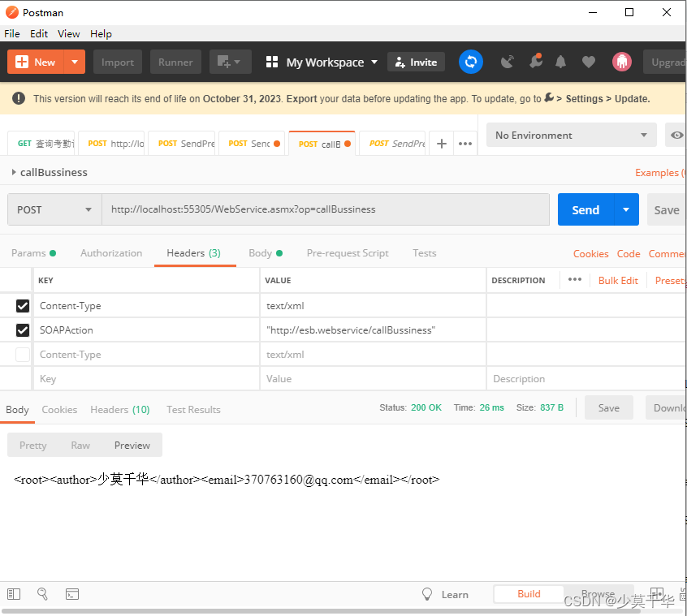Screen dimensions: 687x616
Task: Select the Raw response view
Action: (80, 446)
